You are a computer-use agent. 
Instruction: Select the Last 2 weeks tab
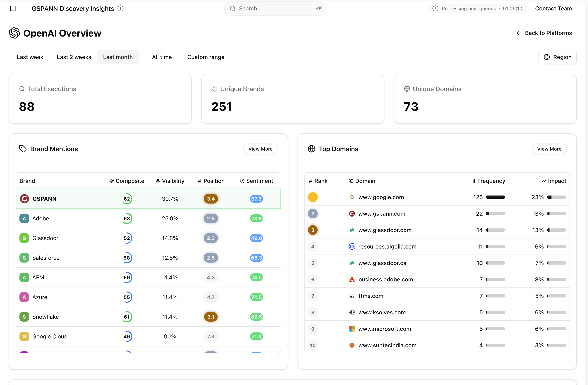point(74,57)
